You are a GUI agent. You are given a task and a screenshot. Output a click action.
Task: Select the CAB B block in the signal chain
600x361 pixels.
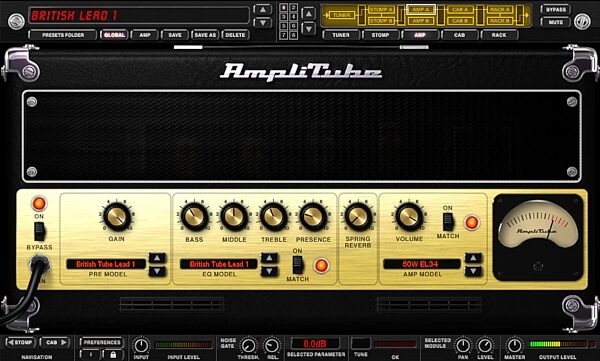tap(460, 21)
